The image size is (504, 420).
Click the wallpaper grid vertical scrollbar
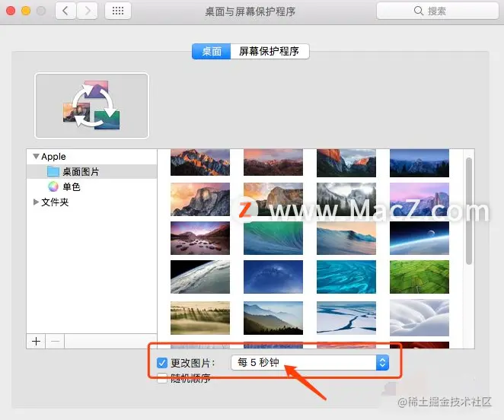tap(469, 211)
